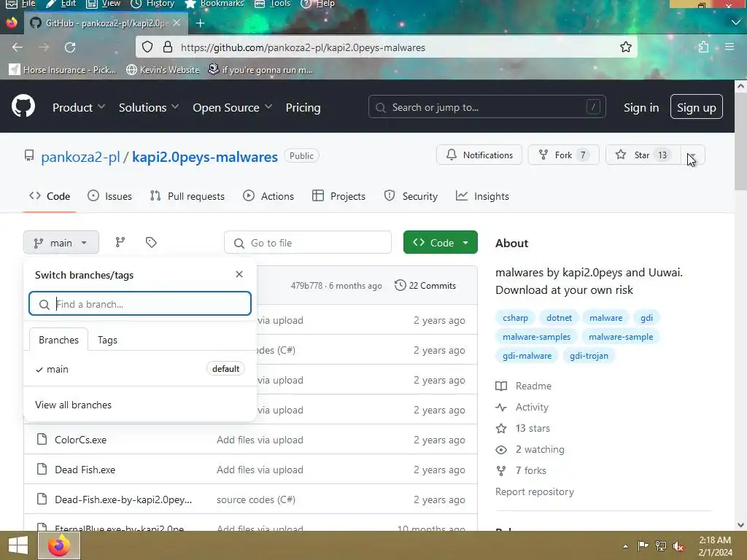This screenshot has height=560, width=747.
Task: Switch to the Tags tab in popup
Action: point(107,340)
